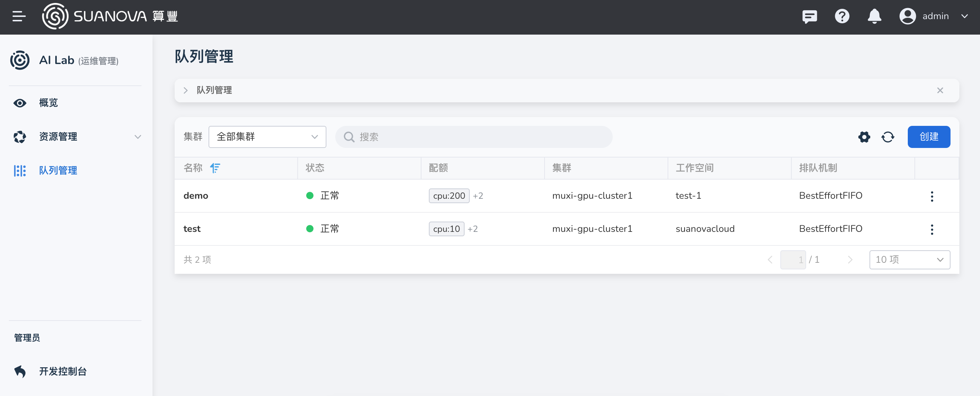Click the cpu:200 quota tag
Viewport: 980px width, 396px height.
[x=449, y=196]
